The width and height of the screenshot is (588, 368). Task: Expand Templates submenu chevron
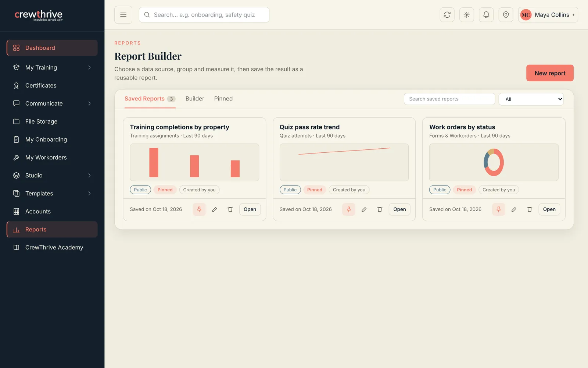click(89, 194)
